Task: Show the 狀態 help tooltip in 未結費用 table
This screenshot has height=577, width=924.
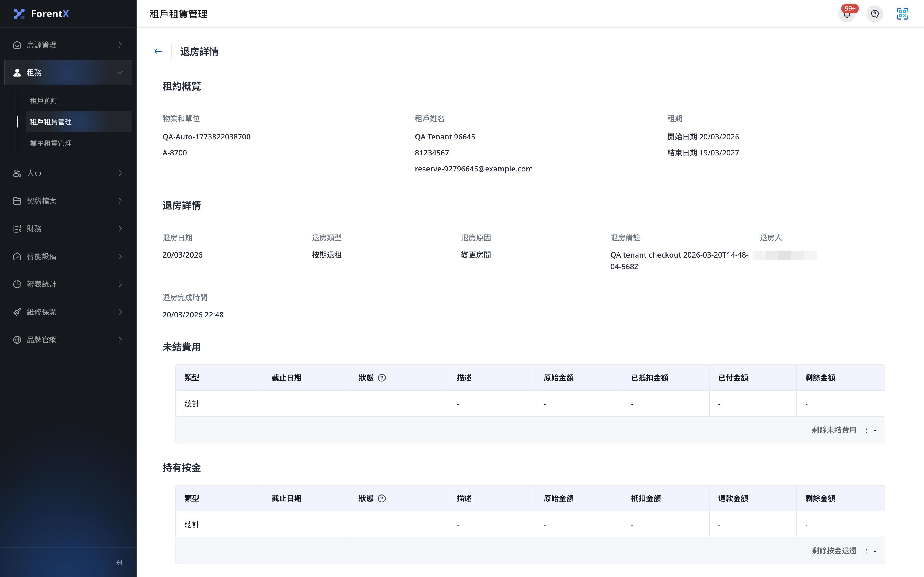Action: [382, 377]
